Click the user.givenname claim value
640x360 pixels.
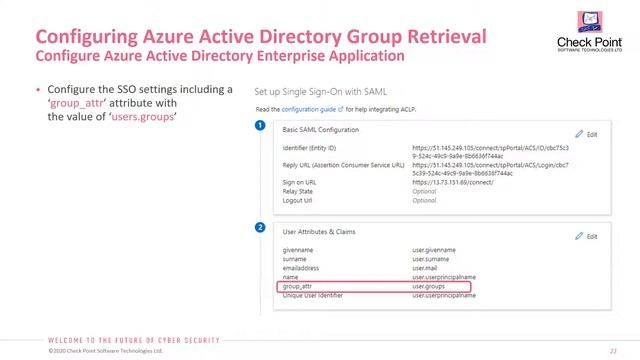[434, 250]
